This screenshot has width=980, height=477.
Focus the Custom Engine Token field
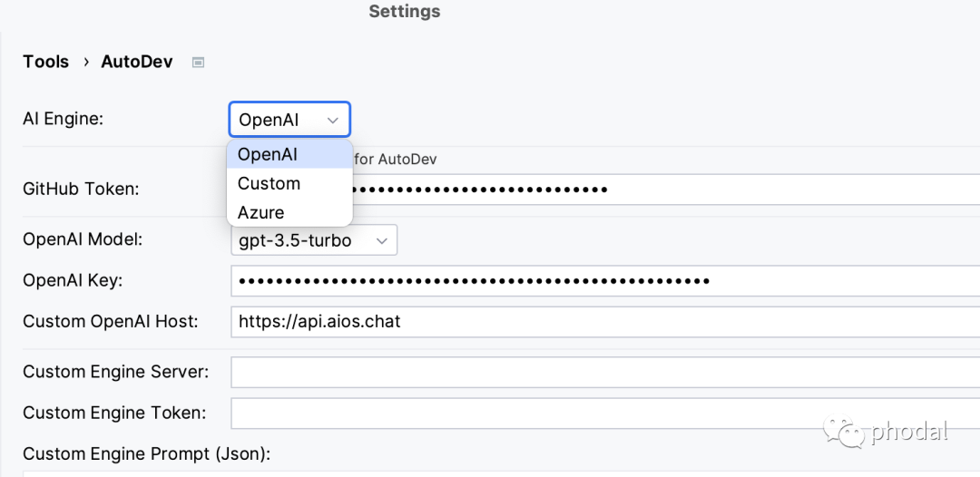(599, 414)
